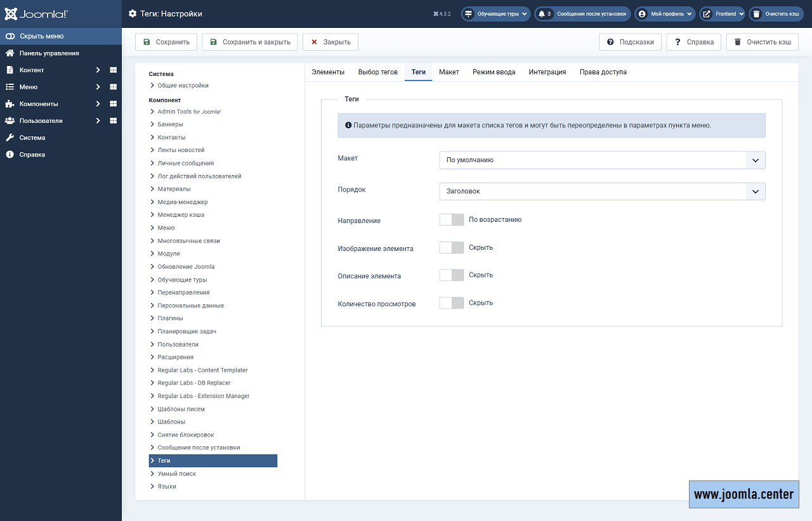The image size is (812, 521).
Task: Enable the Количество просмотров switch
Action: pyautogui.click(x=451, y=303)
